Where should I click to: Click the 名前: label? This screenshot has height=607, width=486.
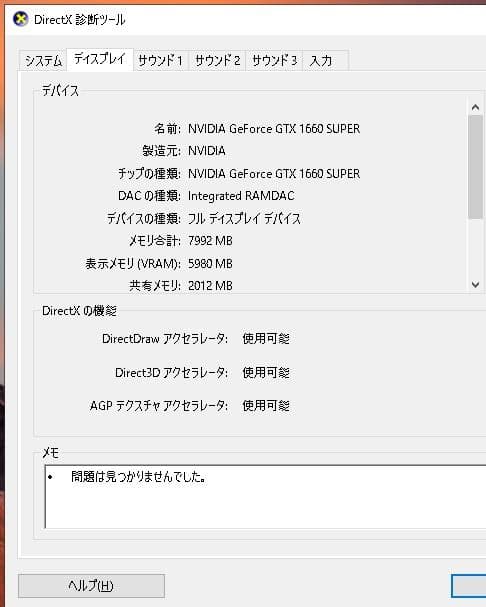(167, 129)
